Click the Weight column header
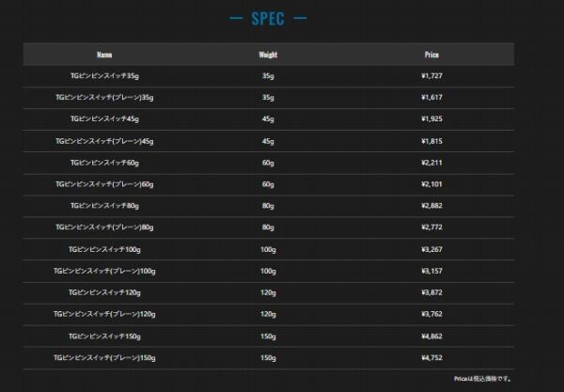 coord(268,55)
